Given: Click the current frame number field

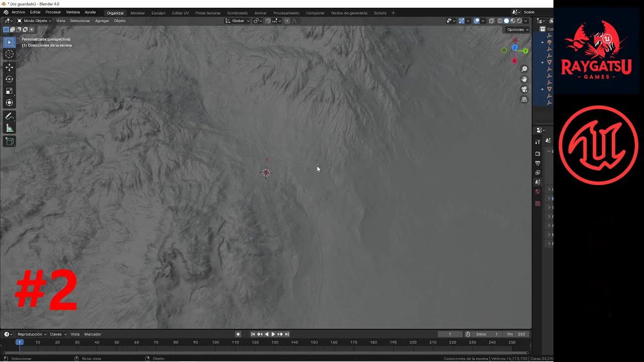Looking at the screenshot, I should (450, 334).
